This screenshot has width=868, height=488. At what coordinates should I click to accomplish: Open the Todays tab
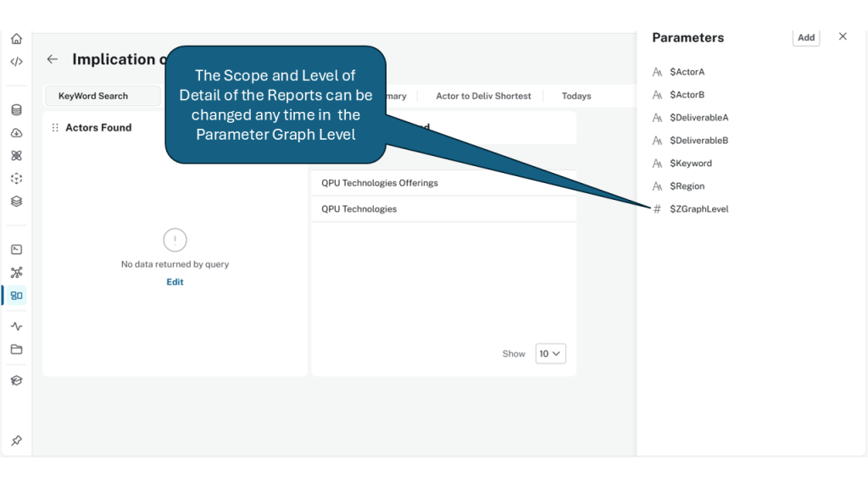576,97
